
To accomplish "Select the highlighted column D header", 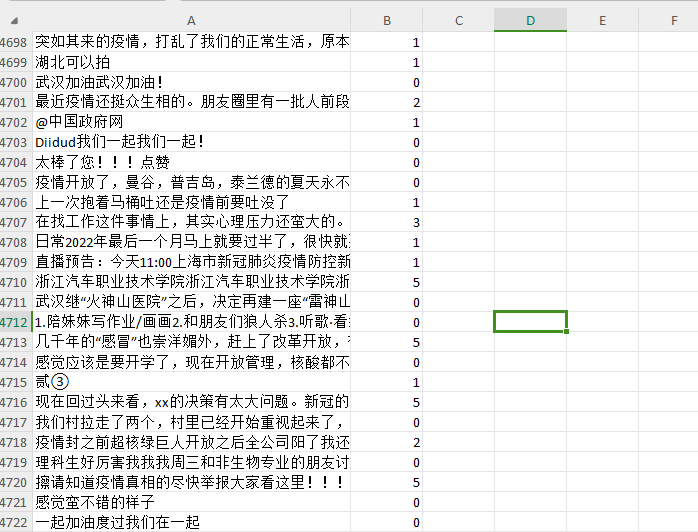I will pyautogui.click(x=530, y=20).
